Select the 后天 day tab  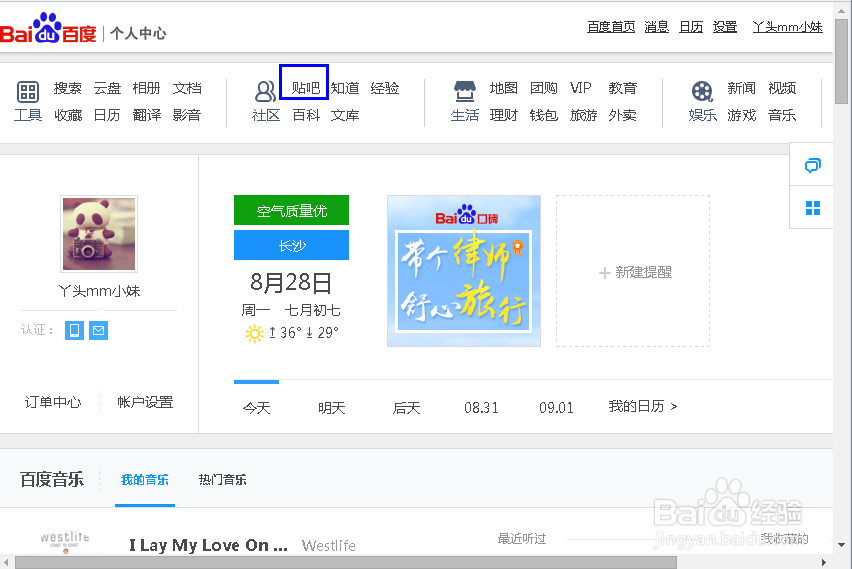tap(406, 408)
